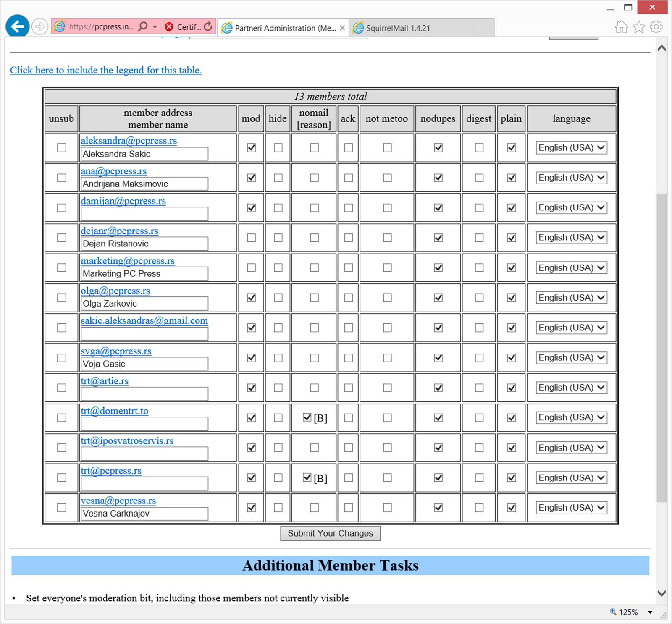Enable mod checkbox for dejanr@pcpress.rs
The width and height of the screenshot is (672, 624).
251,238
